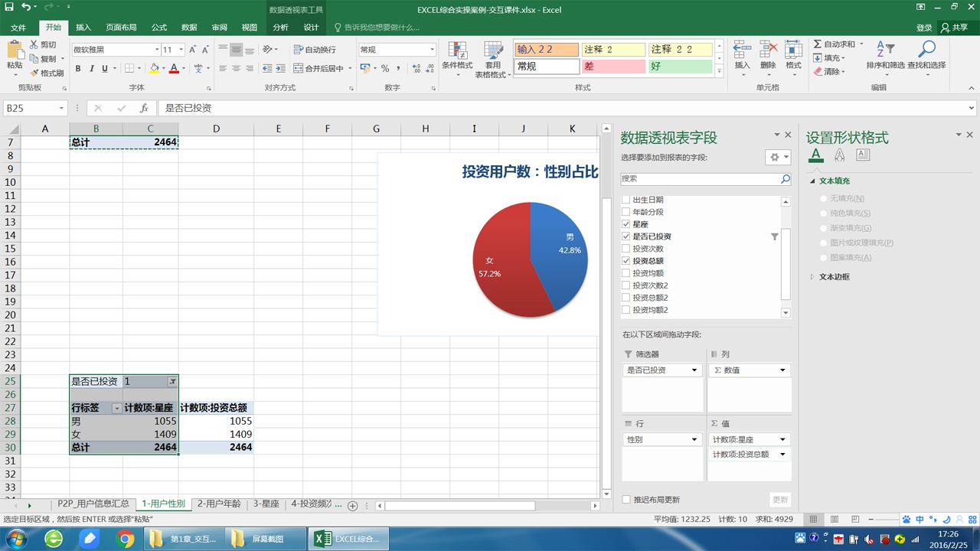The image size is (980, 551).
Task: Click the Save icon in quick access toolbar
Action: (9, 8)
